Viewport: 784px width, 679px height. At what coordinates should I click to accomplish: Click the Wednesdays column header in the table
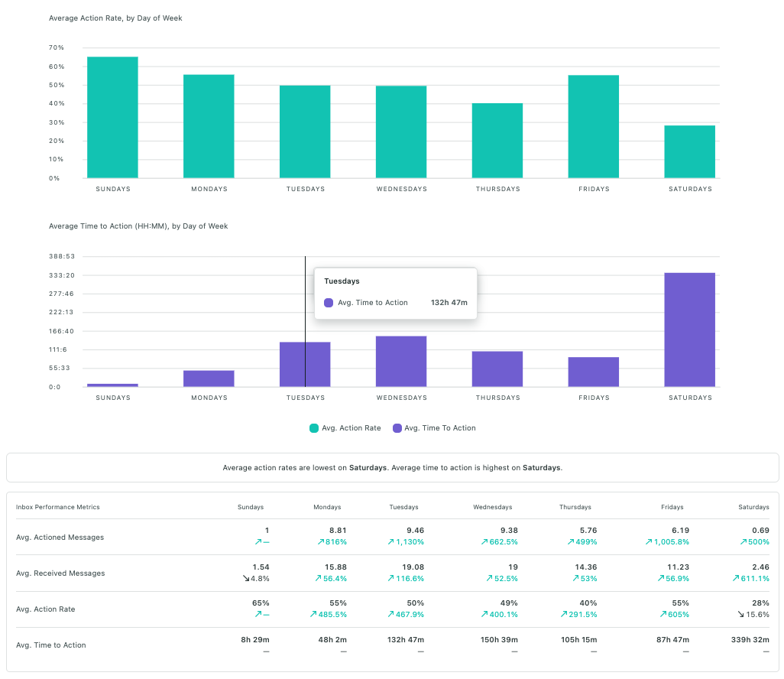(x=492, y=507)
